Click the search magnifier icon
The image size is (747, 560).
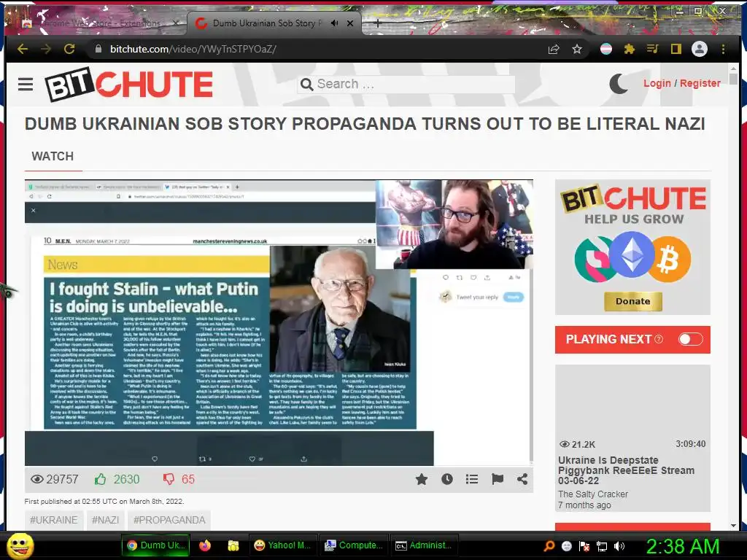307,85
